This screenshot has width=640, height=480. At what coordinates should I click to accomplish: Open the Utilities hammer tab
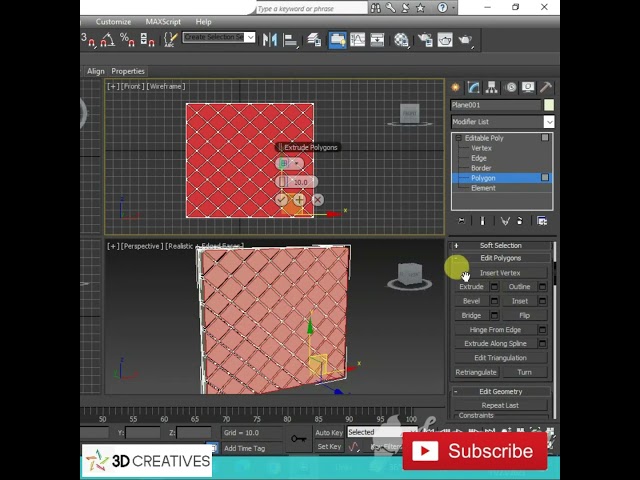[546, 87]
